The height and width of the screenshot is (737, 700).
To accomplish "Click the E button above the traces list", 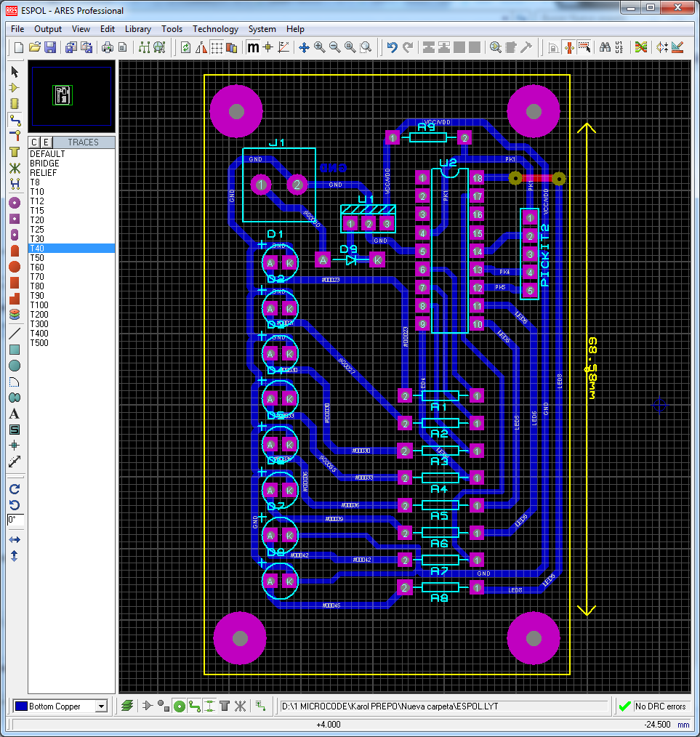I will pyautogui.click(x=46, y=142).
